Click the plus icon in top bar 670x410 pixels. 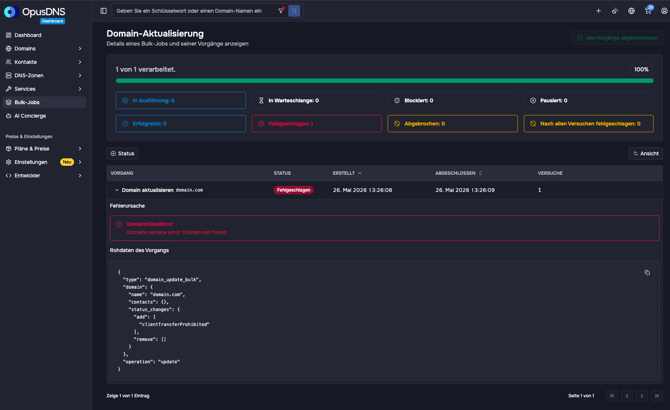598,11
